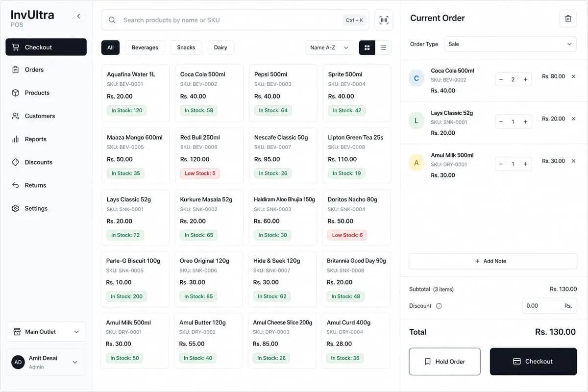
Task: Focus the product search field
Action: click(235, 20)
